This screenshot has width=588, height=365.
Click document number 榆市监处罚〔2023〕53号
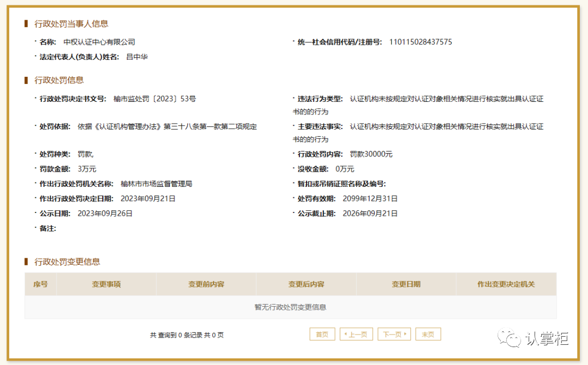pyautogui.click(x=155, y=99)
